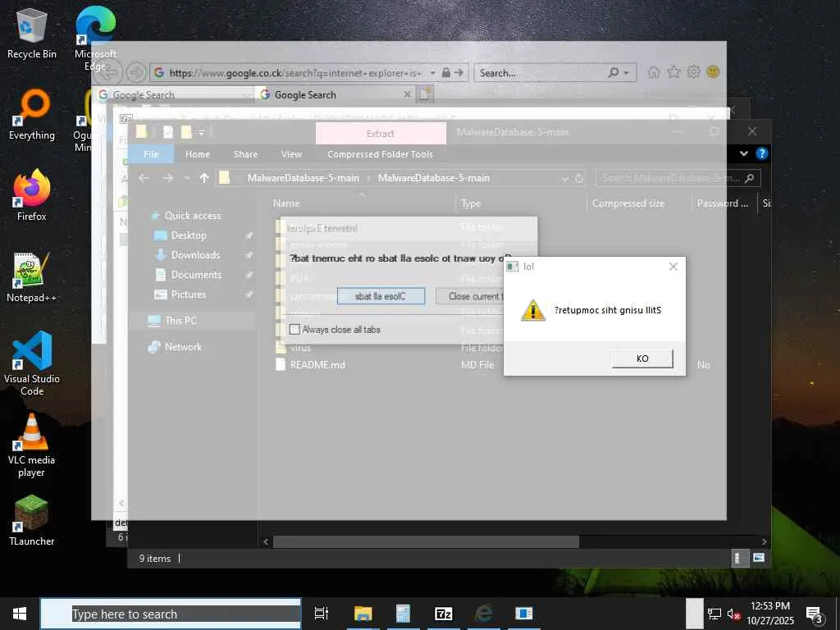Launch Firefox from desktop
Image resolution: width=840 pixels, height=630 pixels.
(x=32, y=195)
